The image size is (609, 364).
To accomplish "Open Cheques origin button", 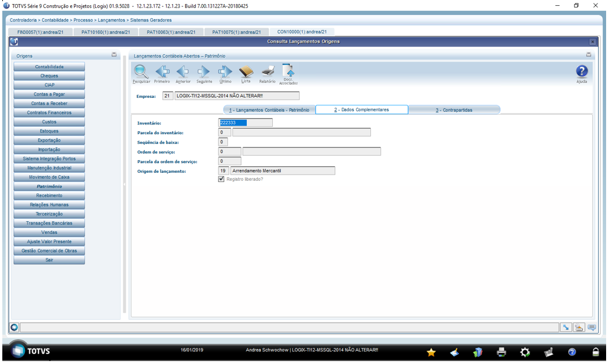I will click(50, 75).
